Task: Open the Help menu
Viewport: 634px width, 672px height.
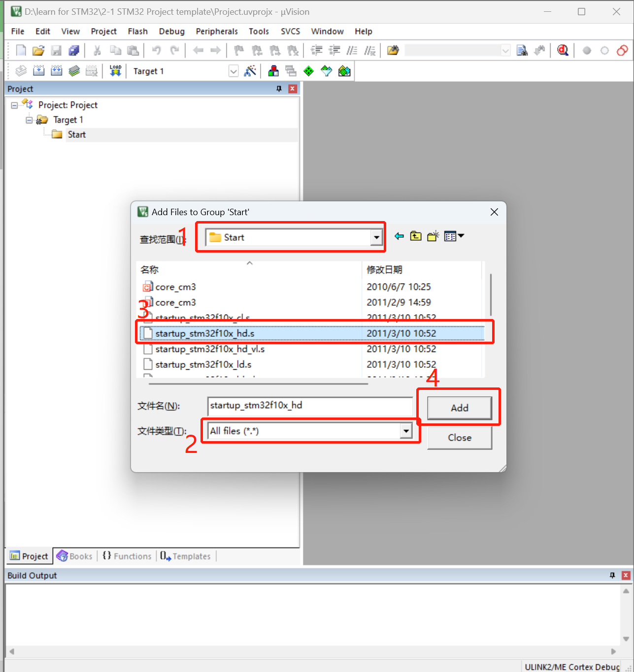Action: [364, 32]
